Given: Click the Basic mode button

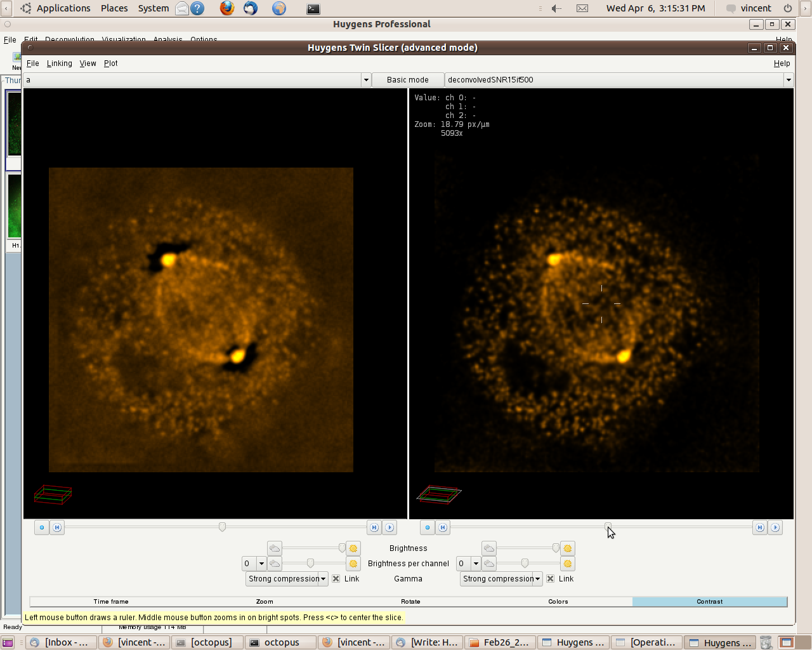Looking at the screenshot, I should (x=407, y=80).
